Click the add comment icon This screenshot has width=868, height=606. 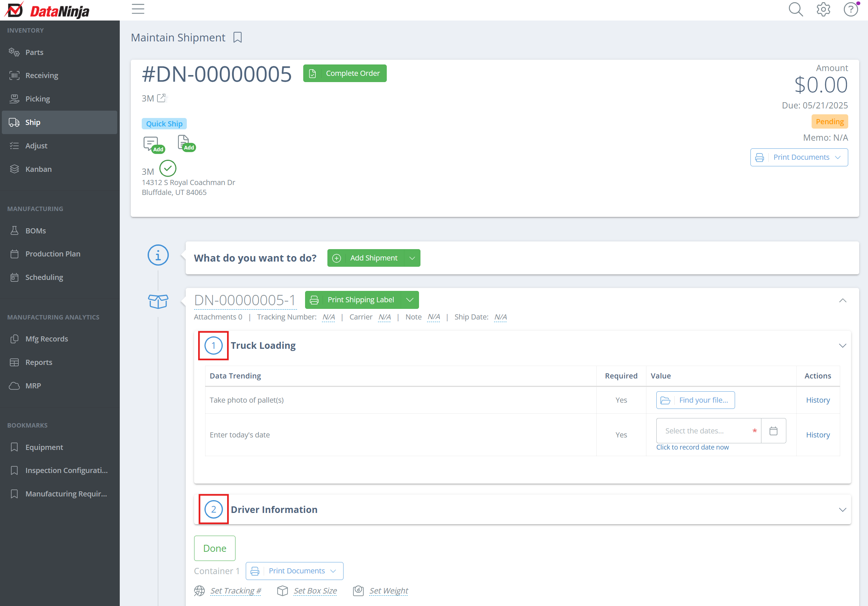point(151,144)
